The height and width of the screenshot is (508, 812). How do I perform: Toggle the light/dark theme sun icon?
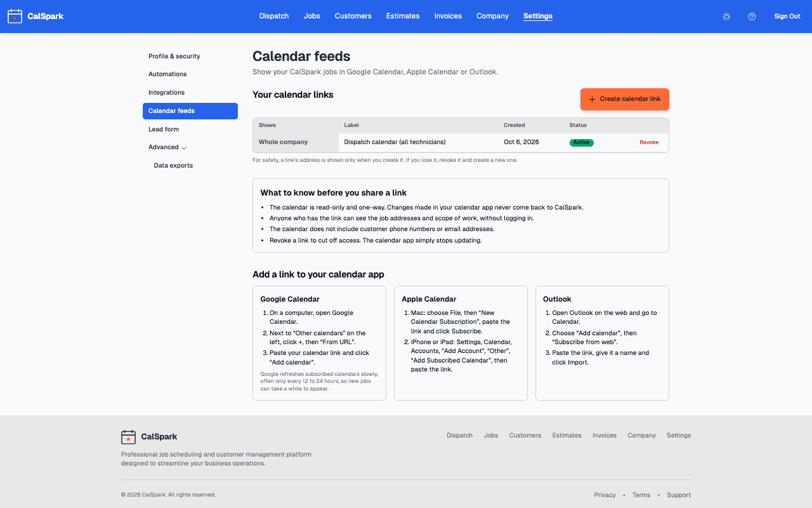pos(726,17)
